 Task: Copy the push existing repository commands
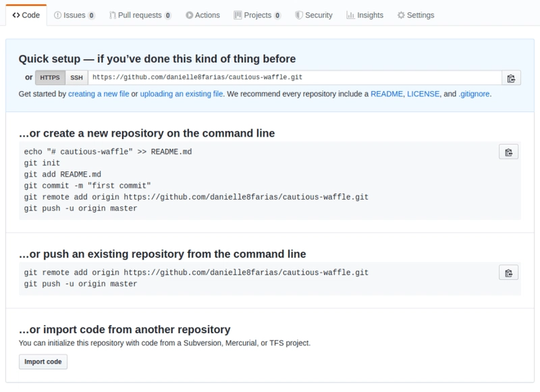click(x=508, y=273)
